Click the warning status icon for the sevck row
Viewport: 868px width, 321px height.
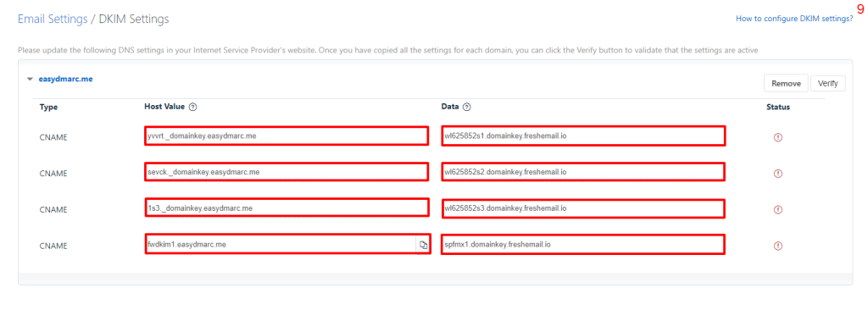[x=778, y=174]
